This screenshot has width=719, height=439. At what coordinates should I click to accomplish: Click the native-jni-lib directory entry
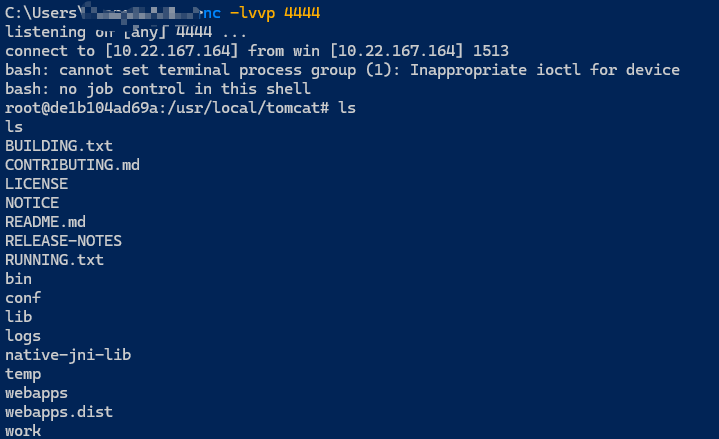68,355
